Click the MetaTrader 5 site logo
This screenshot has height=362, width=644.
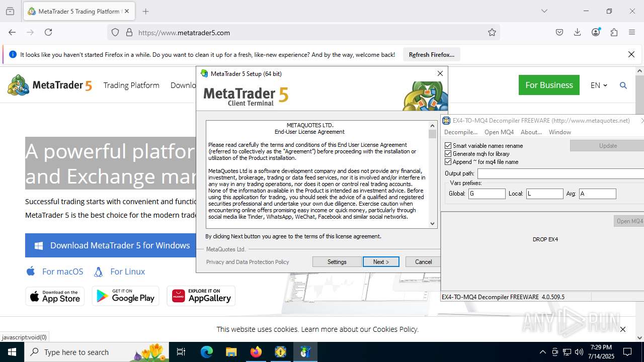[50, 85]
